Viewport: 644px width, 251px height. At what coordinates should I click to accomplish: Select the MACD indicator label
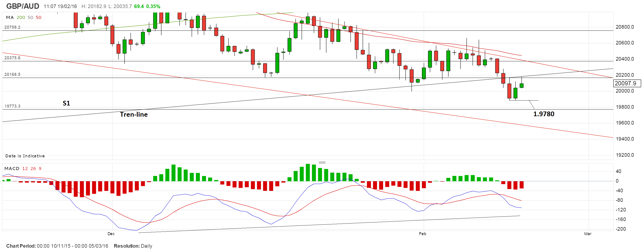click(12, 169)
